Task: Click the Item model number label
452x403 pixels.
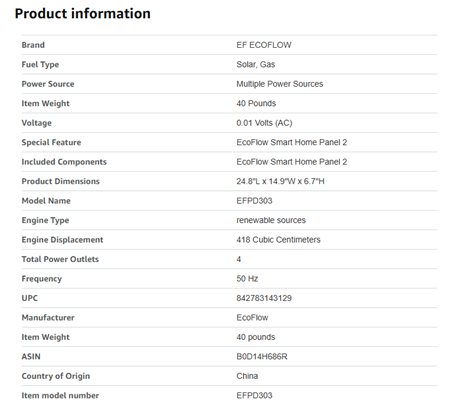Action: tap(60, 396)
